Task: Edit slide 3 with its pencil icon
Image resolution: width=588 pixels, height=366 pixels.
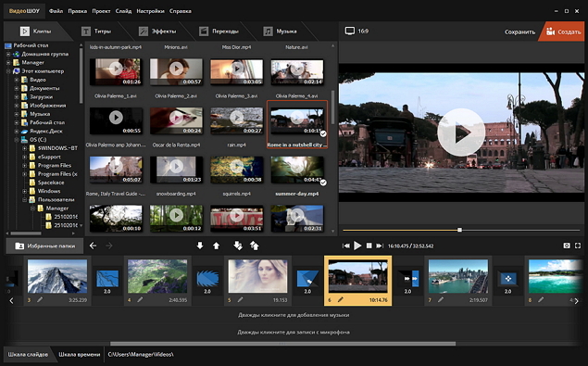Action: (x=40, y=299)
